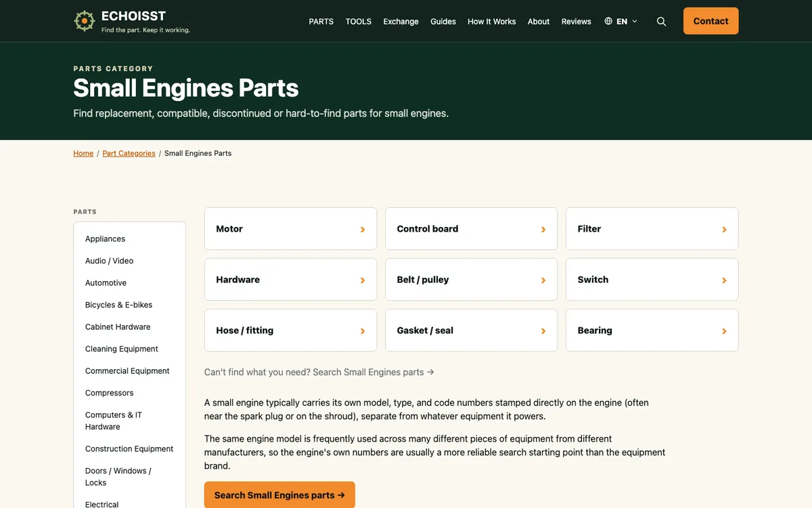Image resolution: width=812 pixels, height=508 pixels.
Task: Select Compressors in sidebar
Action: (109, 393)
